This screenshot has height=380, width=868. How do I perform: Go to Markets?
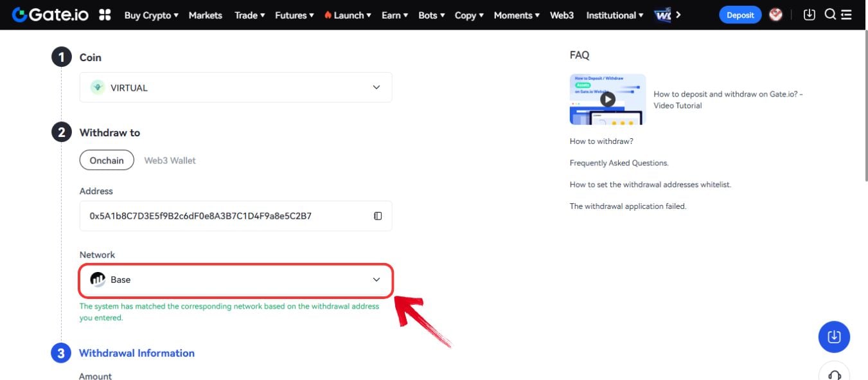(x=206, y=15)
